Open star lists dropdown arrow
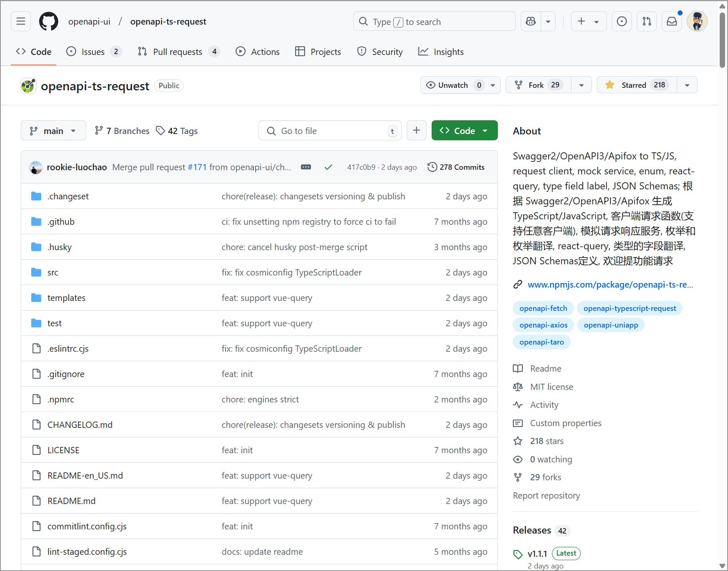728x571 pixels. pos(687,85)
